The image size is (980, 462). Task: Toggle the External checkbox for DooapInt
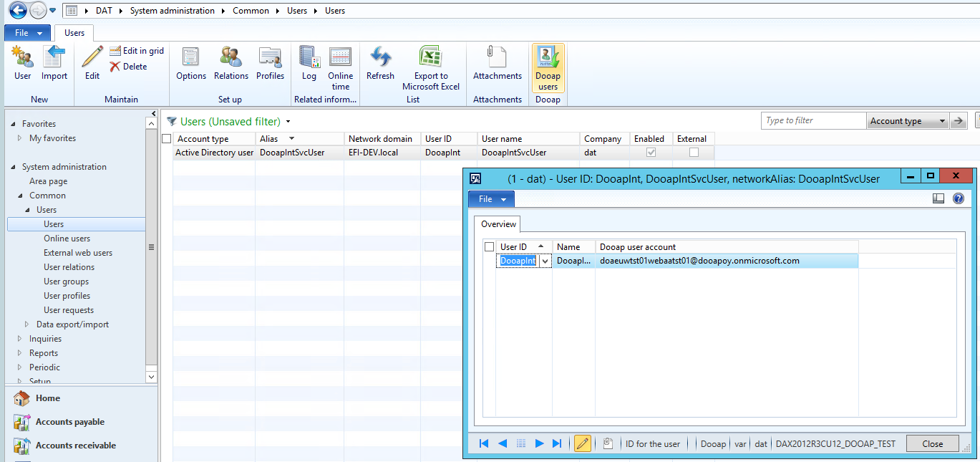point(694,153)
